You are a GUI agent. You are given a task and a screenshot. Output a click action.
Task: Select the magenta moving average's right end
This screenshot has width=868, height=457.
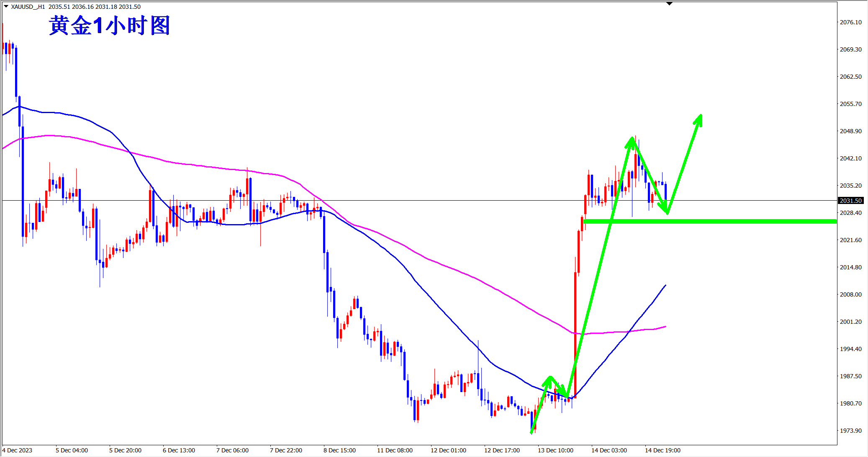pyautogui.click(x=665, y=327)
